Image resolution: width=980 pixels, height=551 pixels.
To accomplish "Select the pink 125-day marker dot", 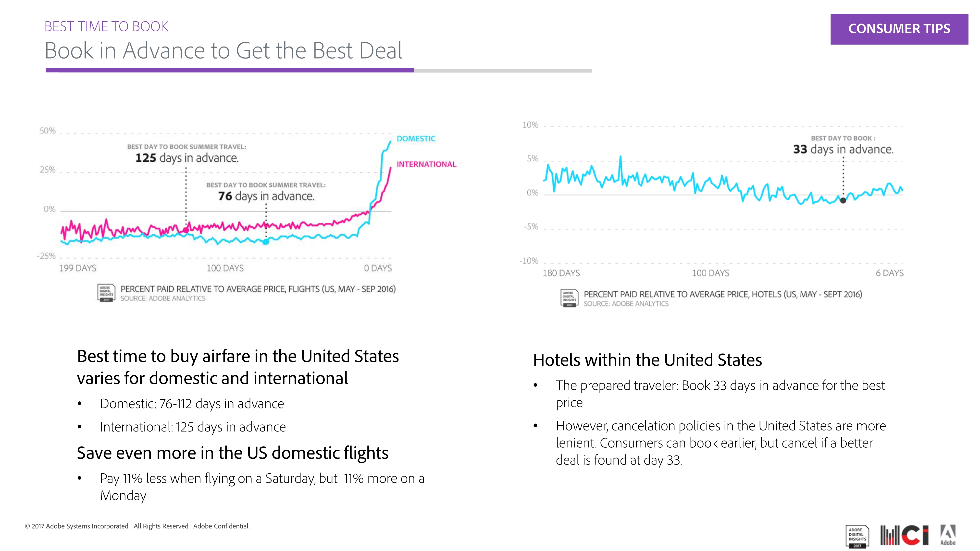I will pos(186,230).
